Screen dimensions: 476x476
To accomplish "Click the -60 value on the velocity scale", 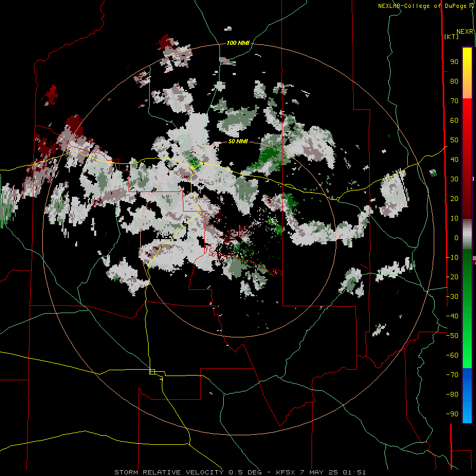I will pos(452,355).
